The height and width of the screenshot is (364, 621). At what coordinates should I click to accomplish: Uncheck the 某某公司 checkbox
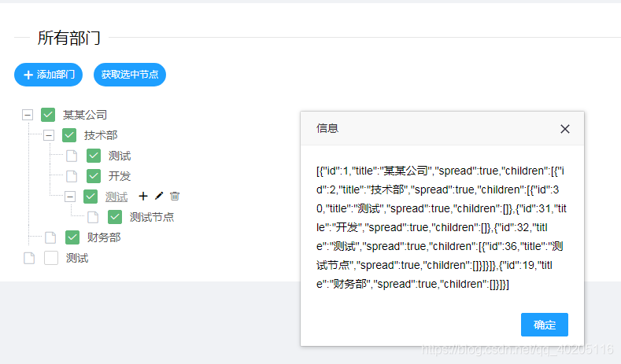click(x=48, y=115)
